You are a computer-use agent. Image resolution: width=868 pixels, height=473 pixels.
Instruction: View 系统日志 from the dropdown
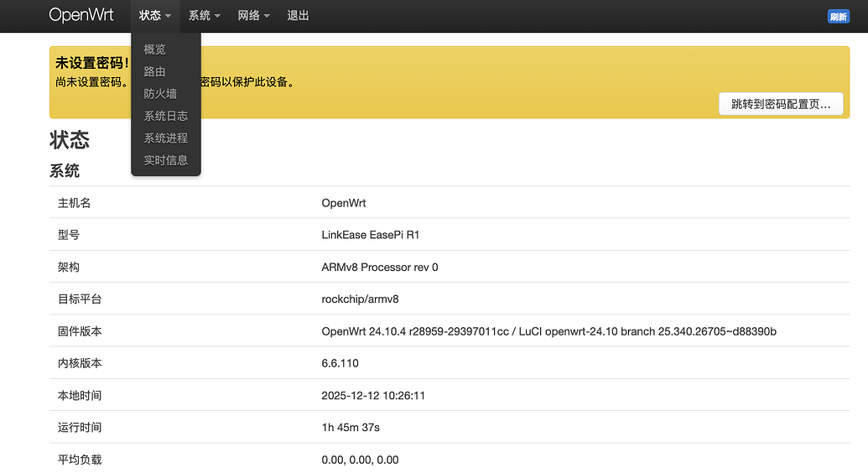point(165,116)
